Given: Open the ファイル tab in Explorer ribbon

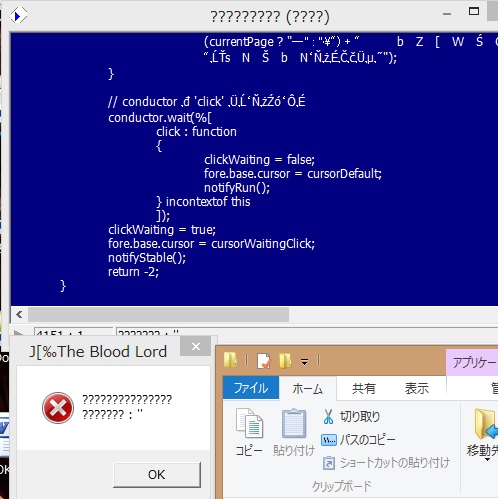Looking at the screenshot, I should (x=251, y=388).
